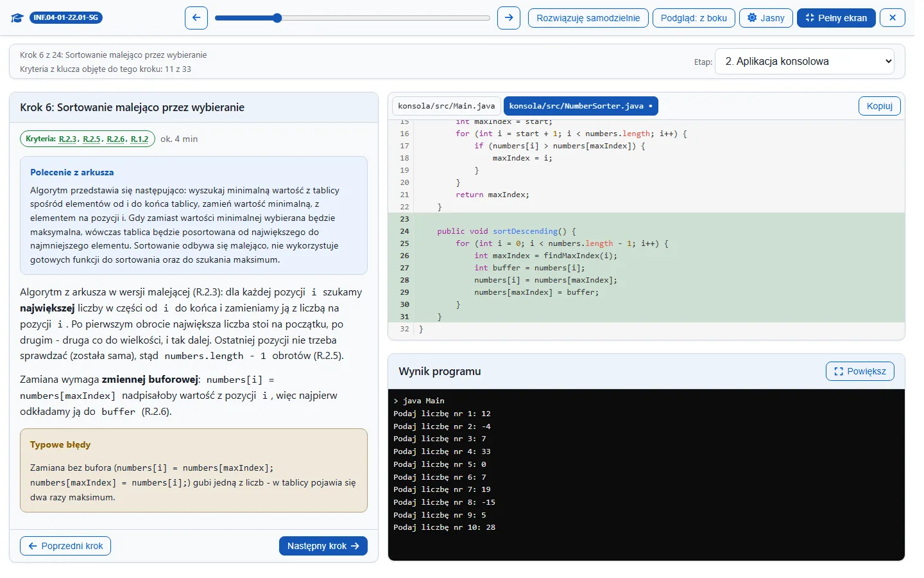Enlarge program output with Powiększ

[860, 371]
